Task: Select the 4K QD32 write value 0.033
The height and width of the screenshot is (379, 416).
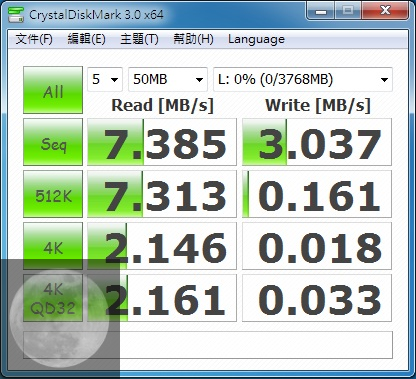Action: pyautogui.click(x=317, y=298)
